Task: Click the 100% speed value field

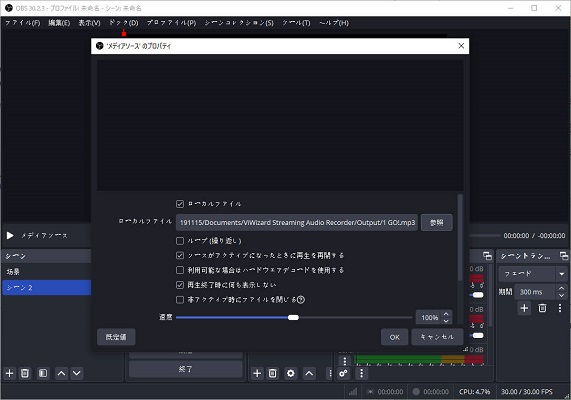Action: 430,317
